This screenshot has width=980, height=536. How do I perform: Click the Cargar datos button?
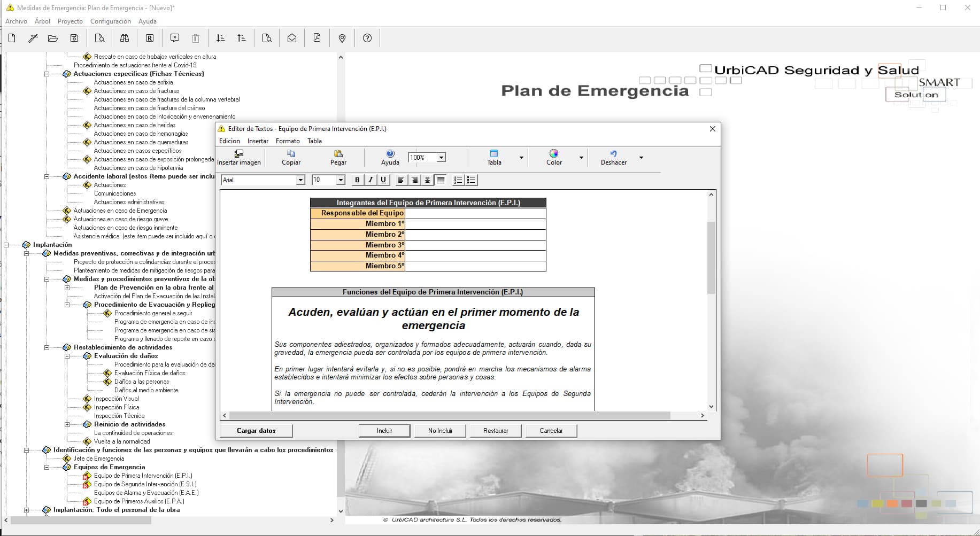click(x=256, y=431)
